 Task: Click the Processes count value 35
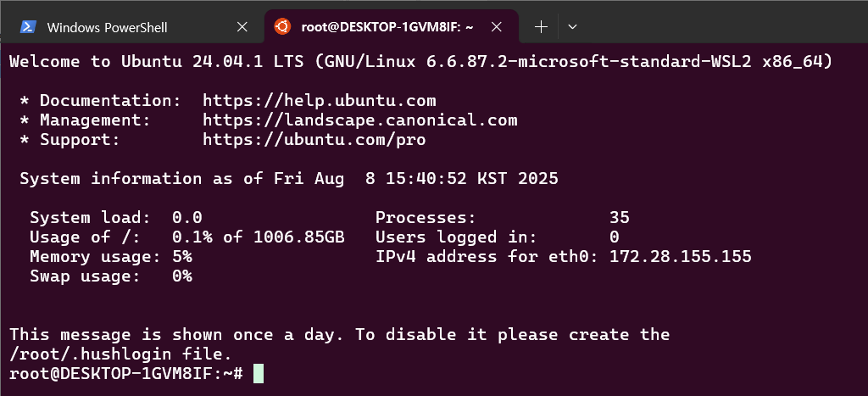click(x=620, y=218)
